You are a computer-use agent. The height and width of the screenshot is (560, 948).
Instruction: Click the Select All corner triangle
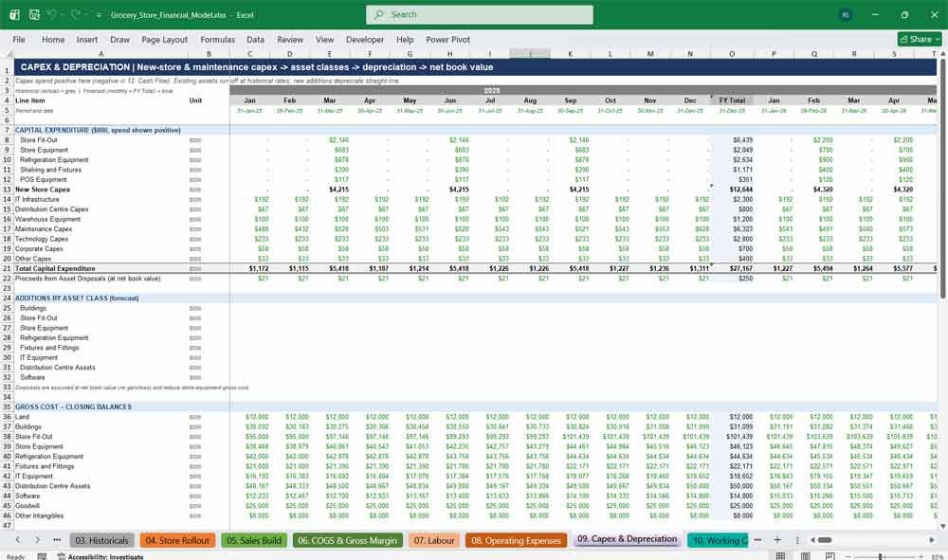[x=8, y=54]
